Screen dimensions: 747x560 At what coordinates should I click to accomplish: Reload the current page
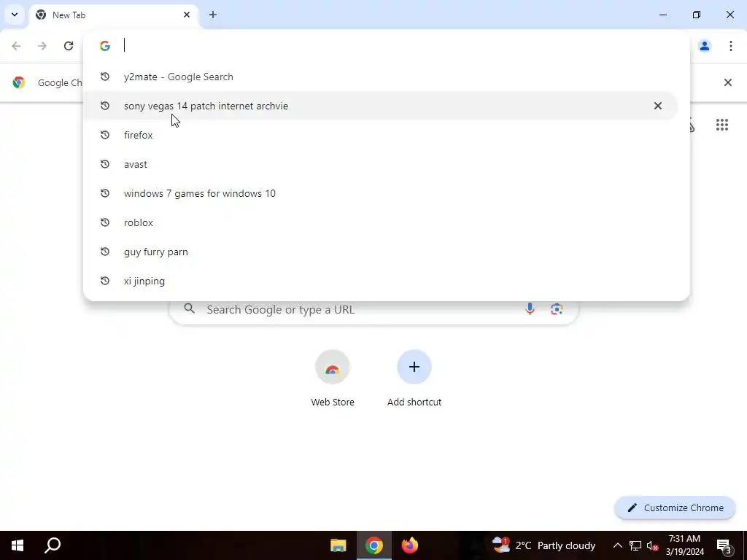click(x=69, y=46)
